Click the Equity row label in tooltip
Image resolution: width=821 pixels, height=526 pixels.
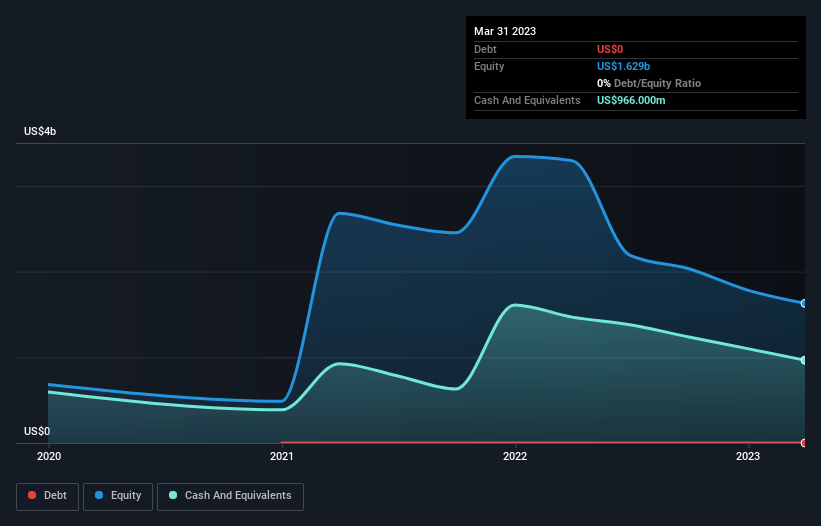click(489, 66)
